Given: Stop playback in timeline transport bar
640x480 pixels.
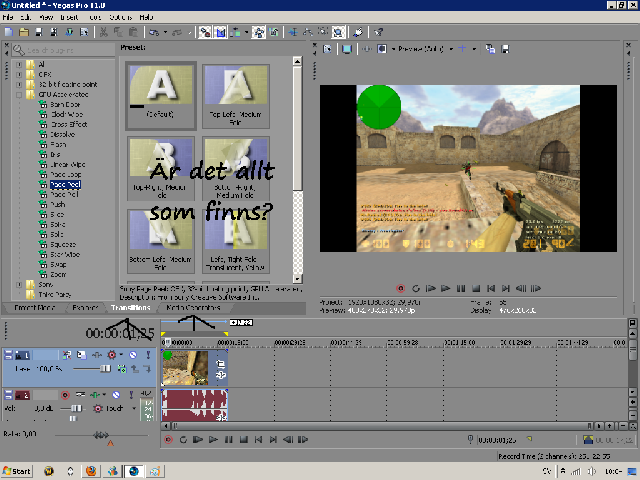Looking at the screenshot, I should pyautogui.click(x=244, y=440).
